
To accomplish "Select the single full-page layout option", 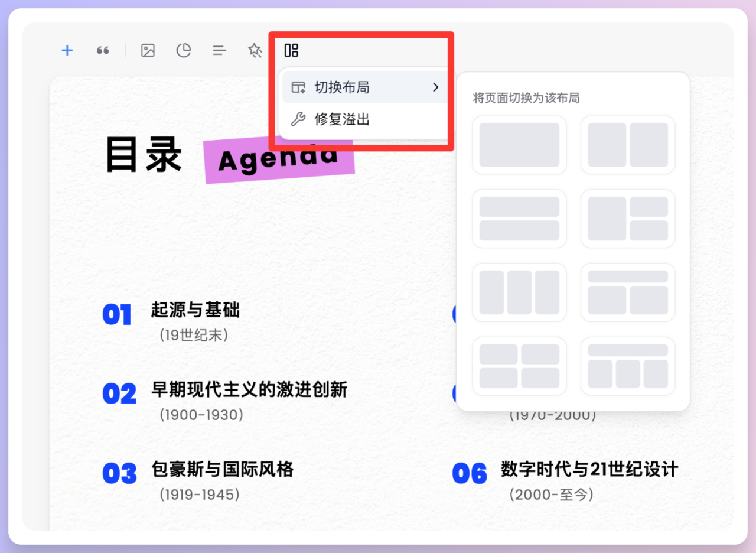I will coord(519,145).
